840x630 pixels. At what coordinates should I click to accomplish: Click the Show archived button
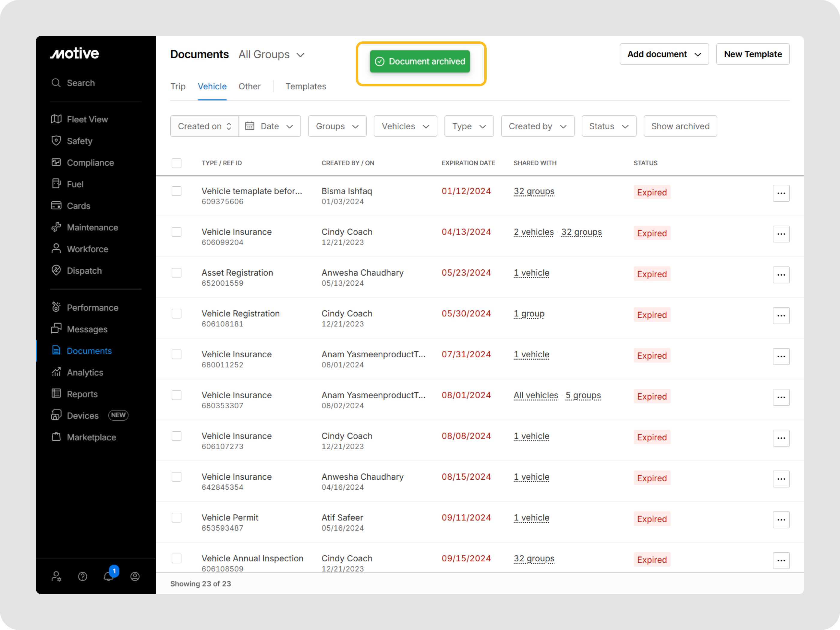pyautogui.click(x=680, y=126)
